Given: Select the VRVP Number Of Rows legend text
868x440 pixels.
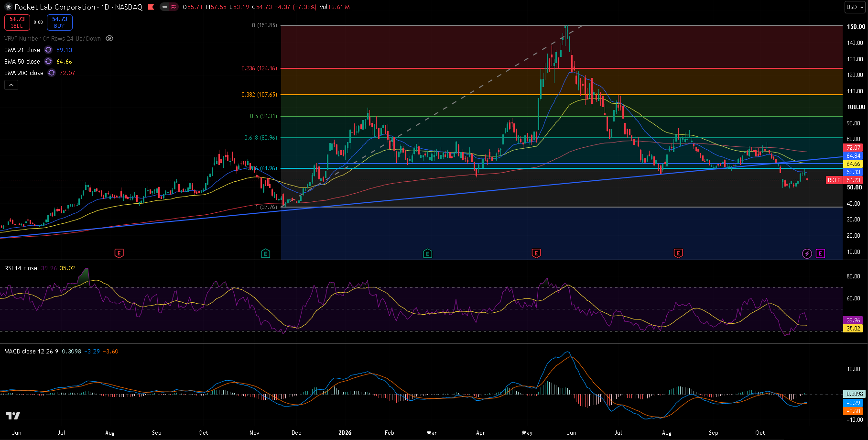Looking at the screenshot, I should [53, 38].
